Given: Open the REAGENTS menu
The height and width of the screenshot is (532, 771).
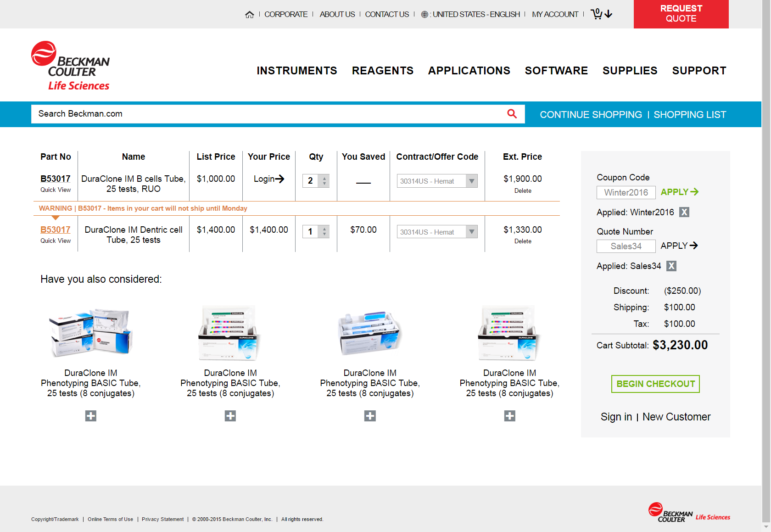Looking at the screenshot, I should (x=383, y=71).
